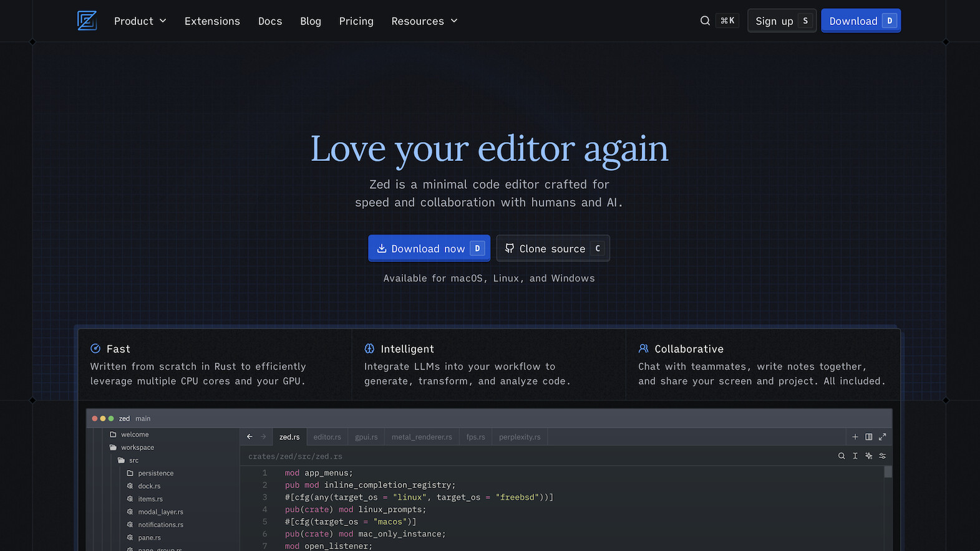Click the Fast feature speedometer icon
980x551 pixels.
coord(95,348)
